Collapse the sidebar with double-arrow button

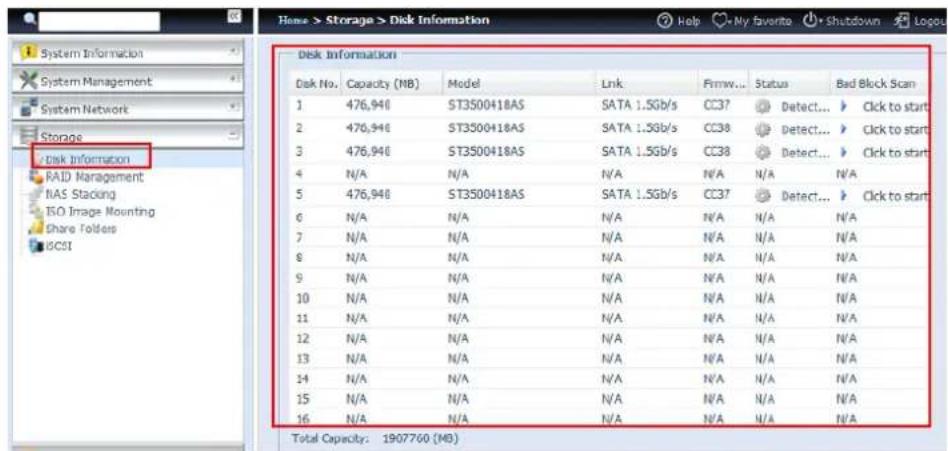233,16
